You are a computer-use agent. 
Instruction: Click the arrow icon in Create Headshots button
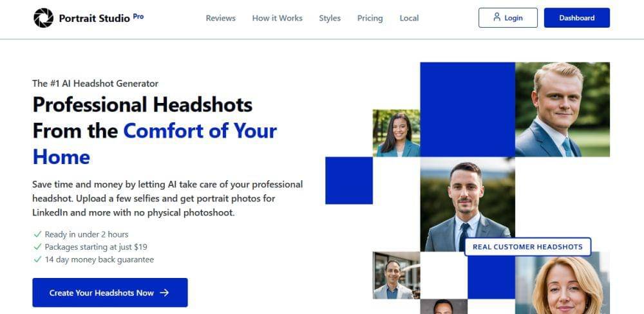[164, 293]
